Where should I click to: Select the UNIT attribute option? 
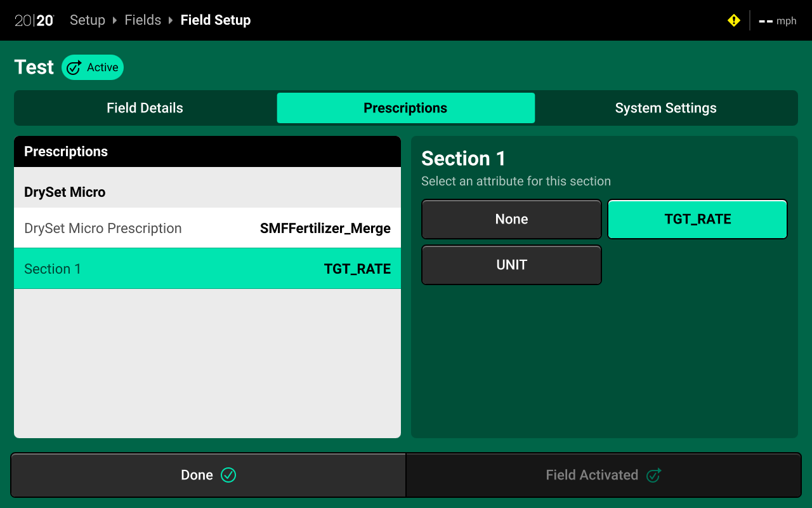click(x=511, y=265)
